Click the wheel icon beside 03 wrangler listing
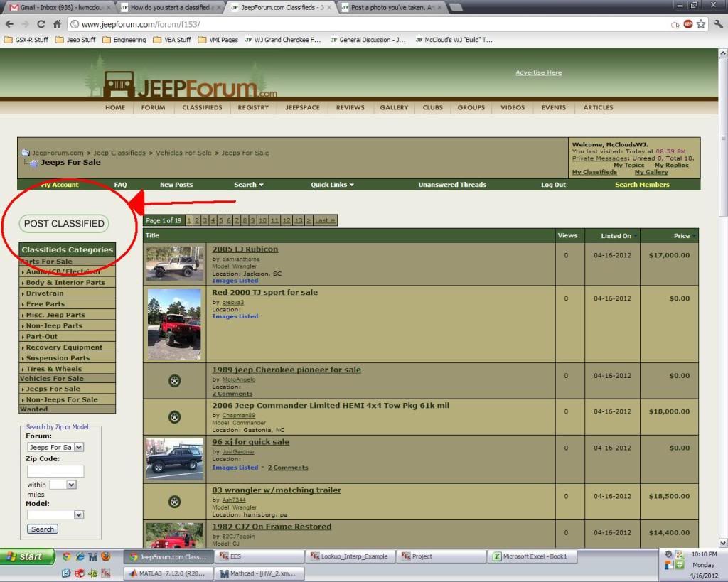The image size is (728, 582). 175,502
